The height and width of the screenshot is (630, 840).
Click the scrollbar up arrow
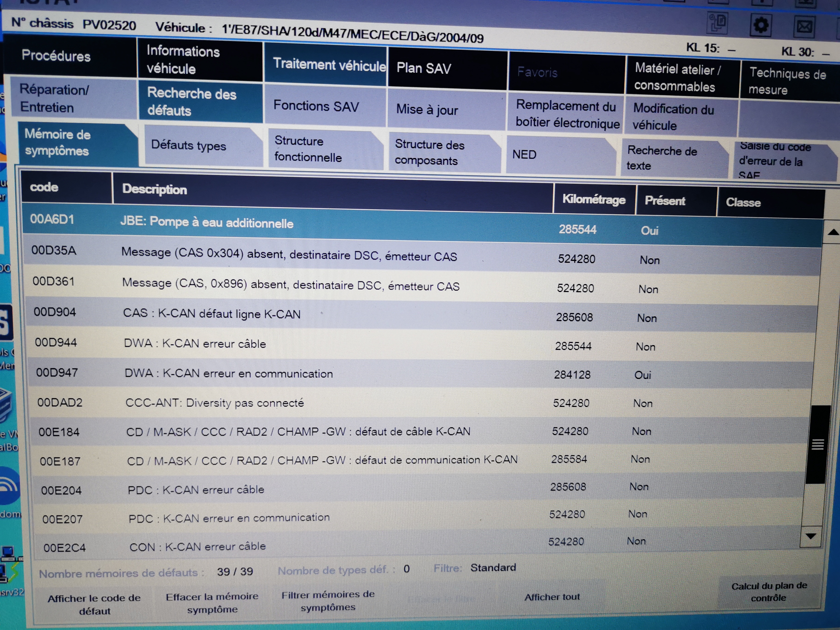click(x=832, y=232)
